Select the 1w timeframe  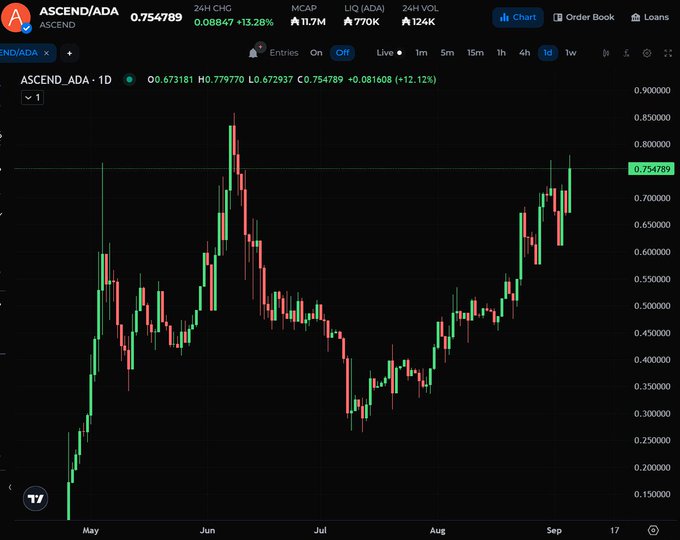[571, 53]
